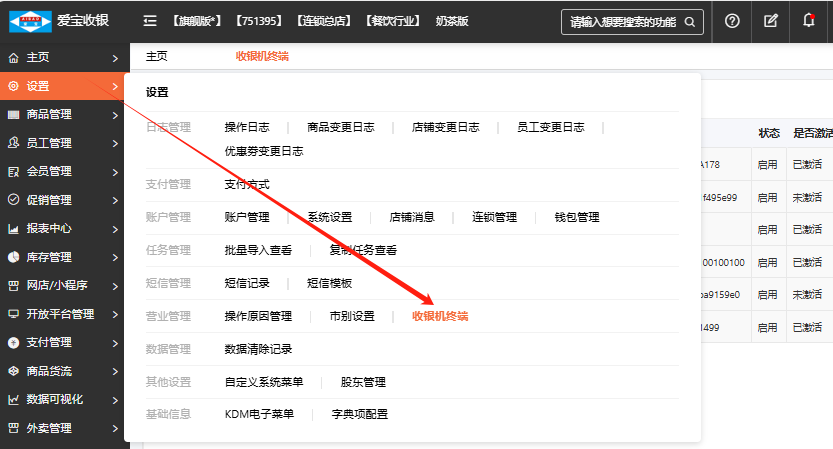Open 优惠券变更日志 menu entry
Viewport: 833px width, 449px height.
tap(264, 151)
